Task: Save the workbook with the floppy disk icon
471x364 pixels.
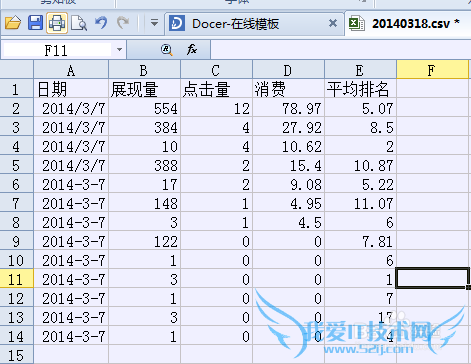Action: [35, 23]
